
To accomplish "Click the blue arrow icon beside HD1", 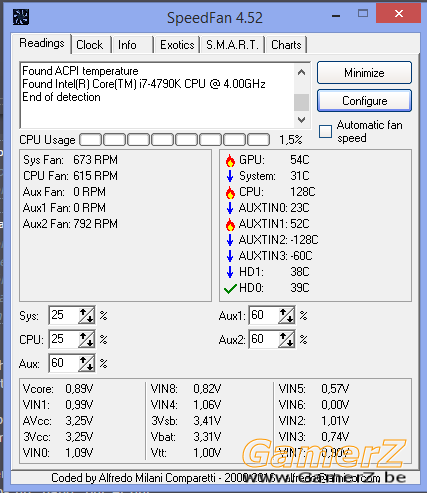I will tap(230, 272).
